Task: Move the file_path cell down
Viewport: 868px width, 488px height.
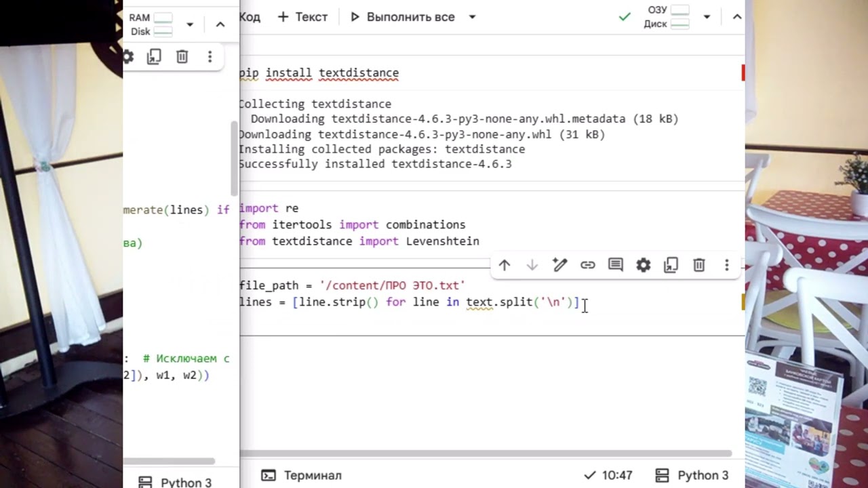Action: pos(532,265)
